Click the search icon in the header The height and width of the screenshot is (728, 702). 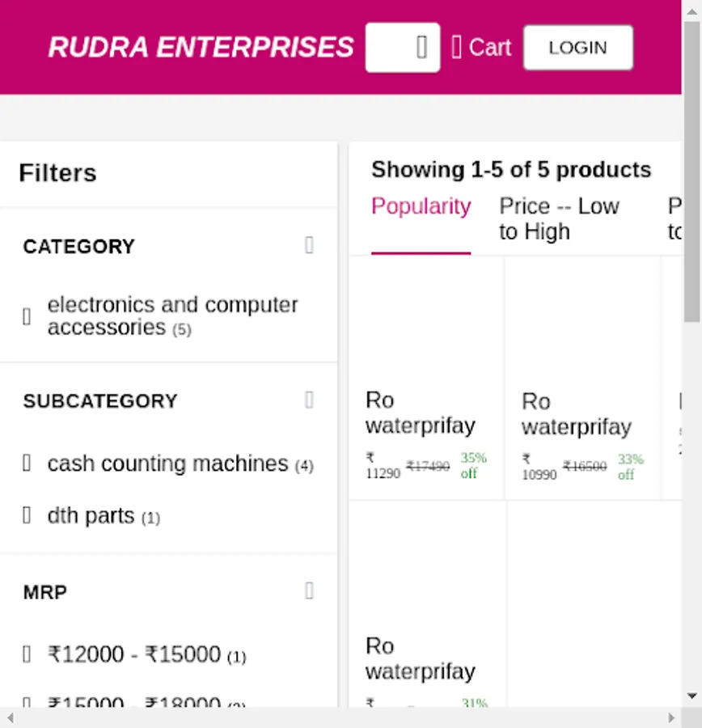(x=421, y=48)
